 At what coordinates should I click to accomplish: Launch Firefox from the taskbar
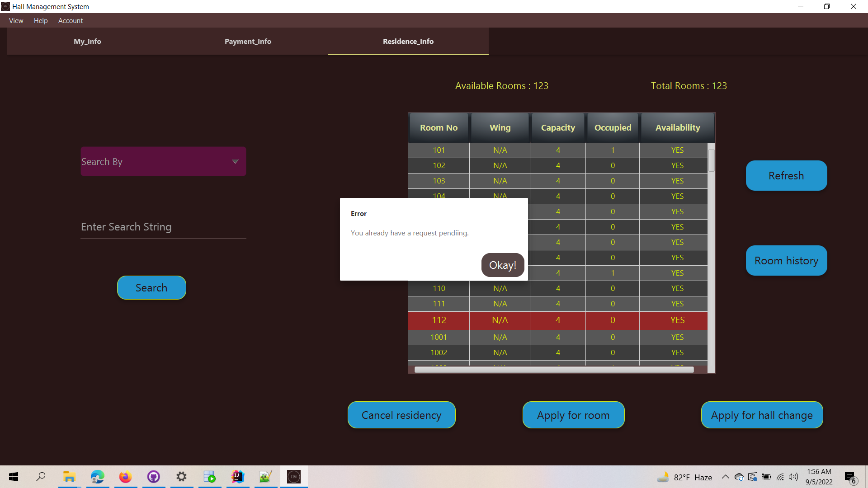pos(125,477)
